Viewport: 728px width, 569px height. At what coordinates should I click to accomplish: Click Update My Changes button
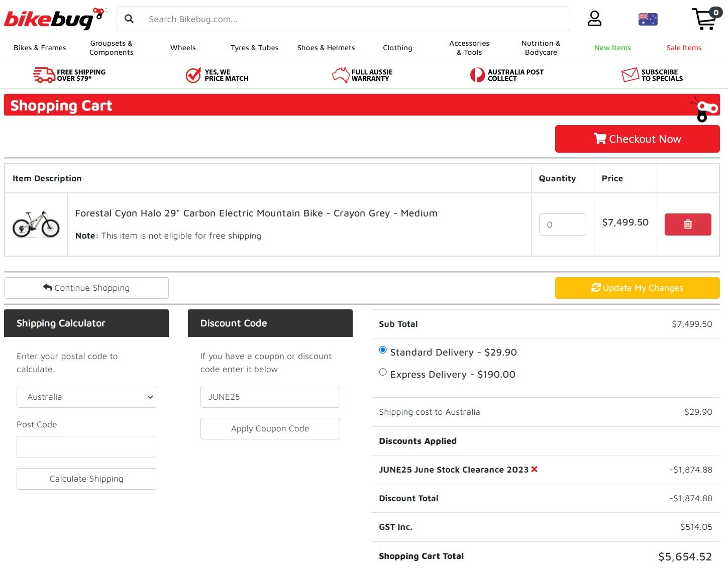tap(638, 288)
